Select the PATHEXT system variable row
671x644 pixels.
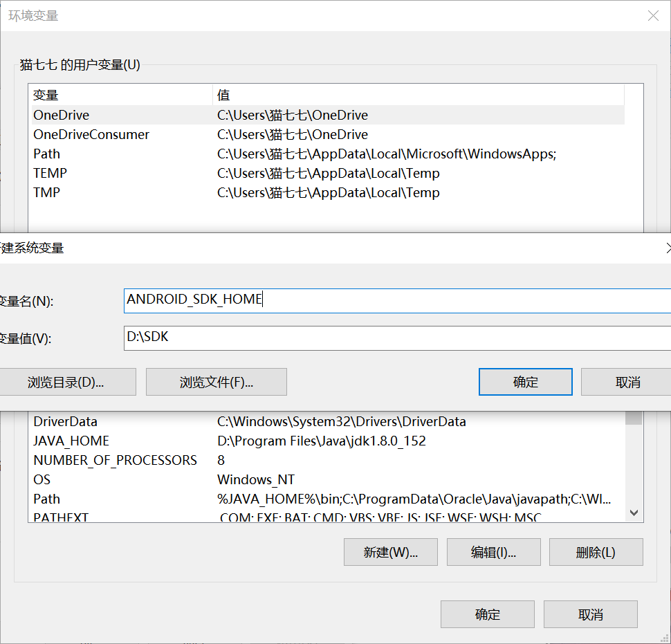pyautogui.click(x=328, y=516)
